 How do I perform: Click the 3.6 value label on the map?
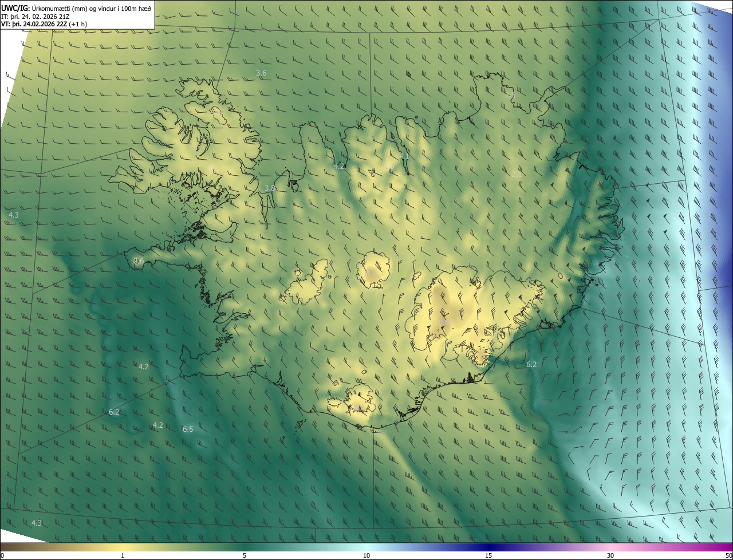[x=261, y=73]
